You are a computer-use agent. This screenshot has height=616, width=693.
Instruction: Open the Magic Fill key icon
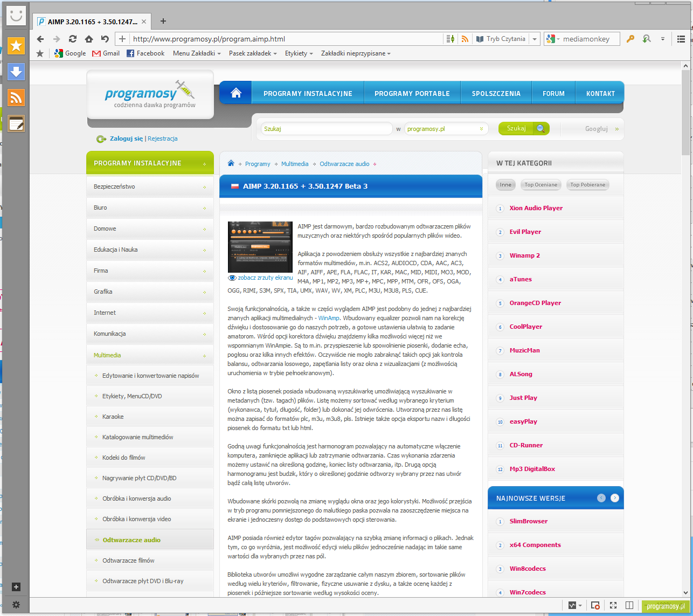630,39
